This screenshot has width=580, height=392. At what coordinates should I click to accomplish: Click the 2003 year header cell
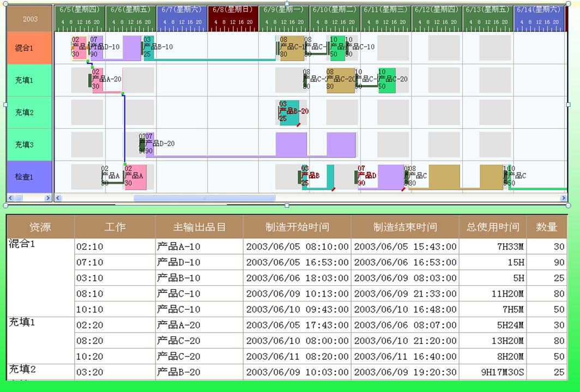tap(30, 19)
